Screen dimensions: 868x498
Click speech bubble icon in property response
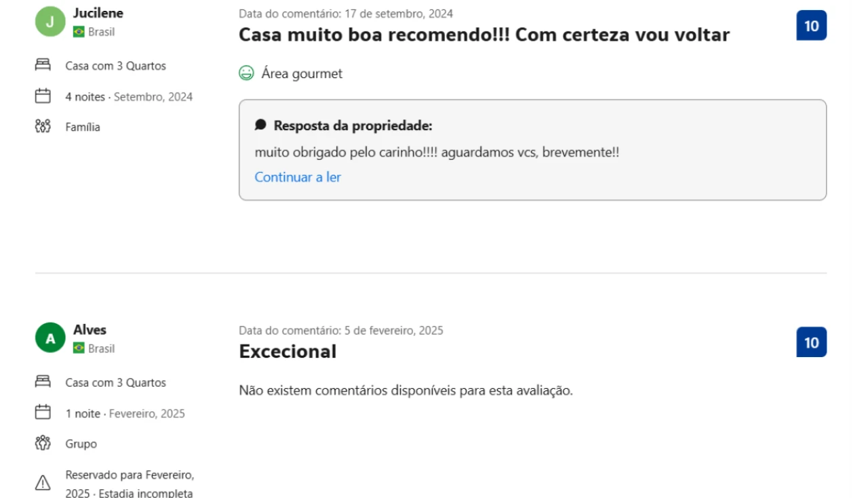[x=260, y=125]
